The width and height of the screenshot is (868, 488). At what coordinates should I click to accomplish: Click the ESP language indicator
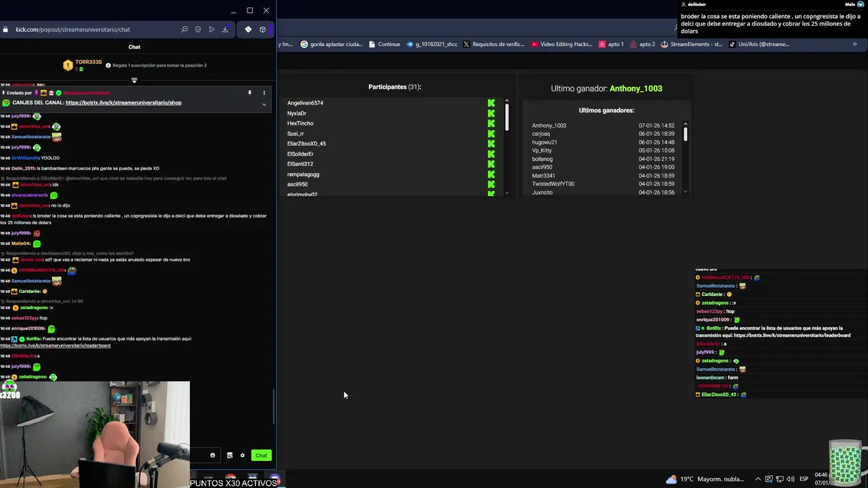coord(804,479)
